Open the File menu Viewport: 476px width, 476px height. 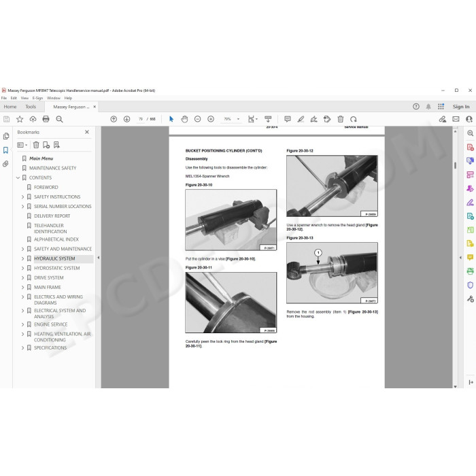coord(4,98)
